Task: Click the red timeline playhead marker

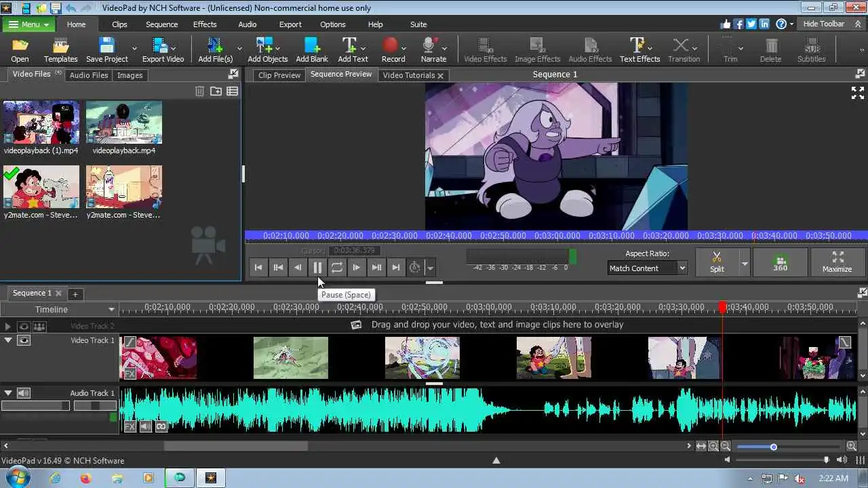Action: (722, 307)
